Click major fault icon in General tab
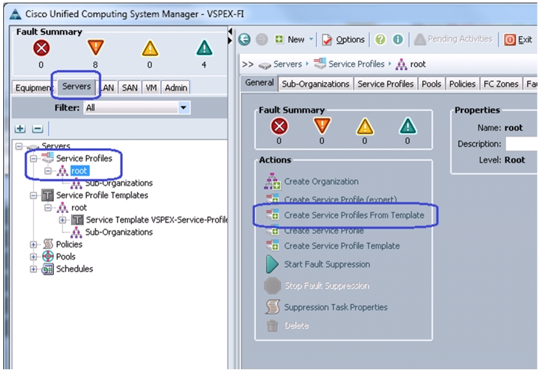 tap(322, 126)
